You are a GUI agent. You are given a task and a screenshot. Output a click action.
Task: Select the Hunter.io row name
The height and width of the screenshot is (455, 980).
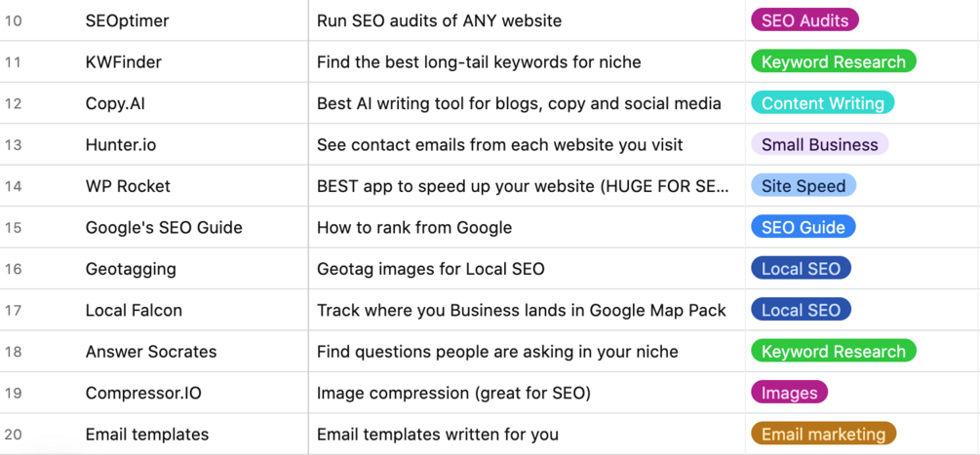(121, 145)
